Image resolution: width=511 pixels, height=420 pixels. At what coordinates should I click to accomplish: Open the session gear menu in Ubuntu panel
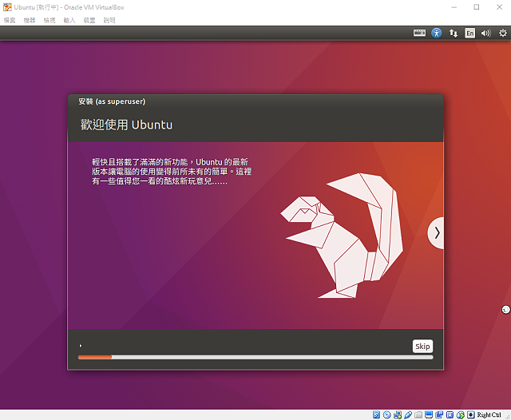click(503, 33)
